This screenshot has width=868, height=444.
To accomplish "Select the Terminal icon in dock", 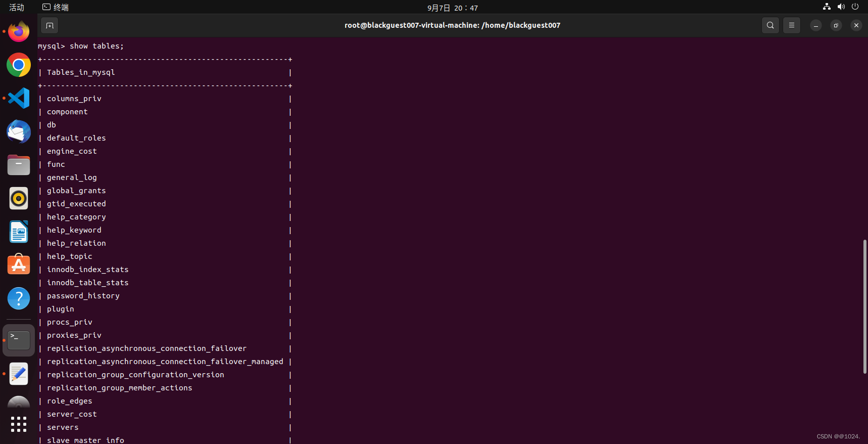I will tap(19, 340).
